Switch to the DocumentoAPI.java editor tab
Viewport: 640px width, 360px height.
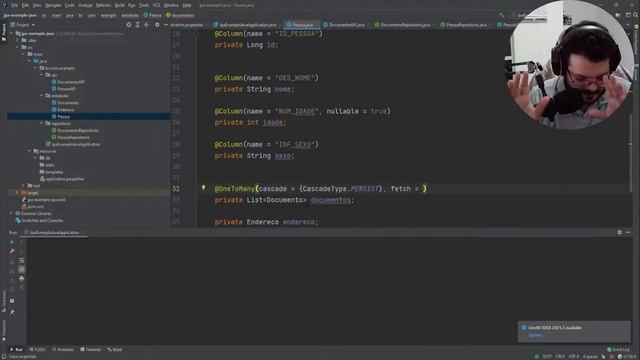pos(346,25)
